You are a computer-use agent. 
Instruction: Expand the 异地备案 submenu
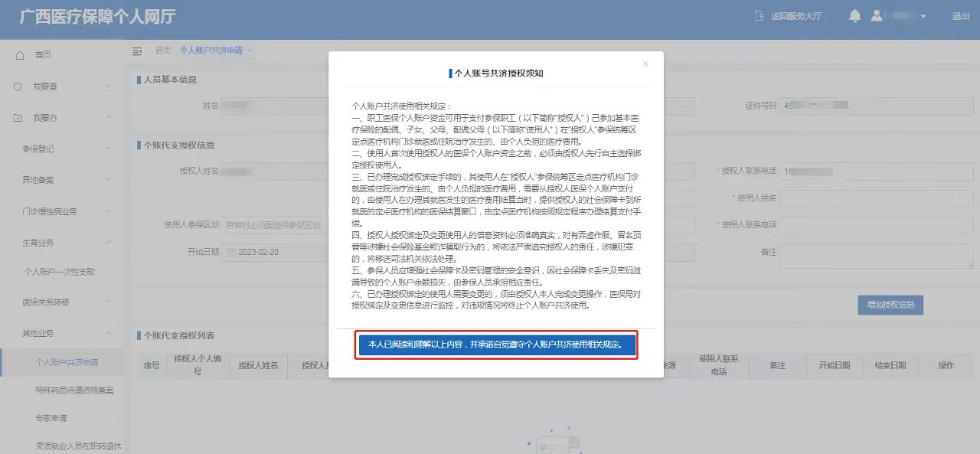108,180
